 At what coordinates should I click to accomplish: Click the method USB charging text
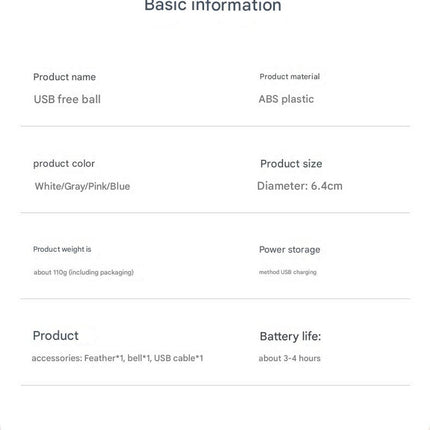(x=288, y=272)
